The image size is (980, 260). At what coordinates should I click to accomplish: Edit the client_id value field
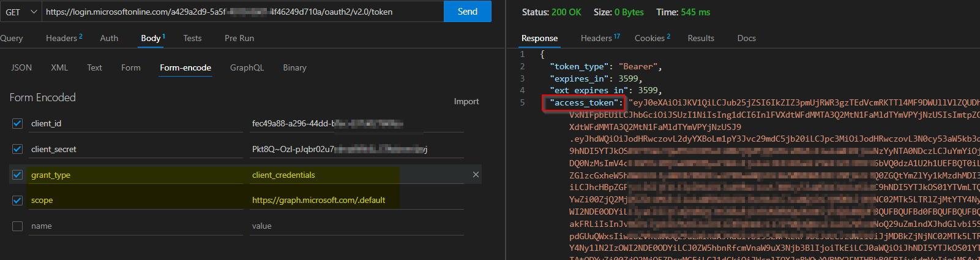356,124
